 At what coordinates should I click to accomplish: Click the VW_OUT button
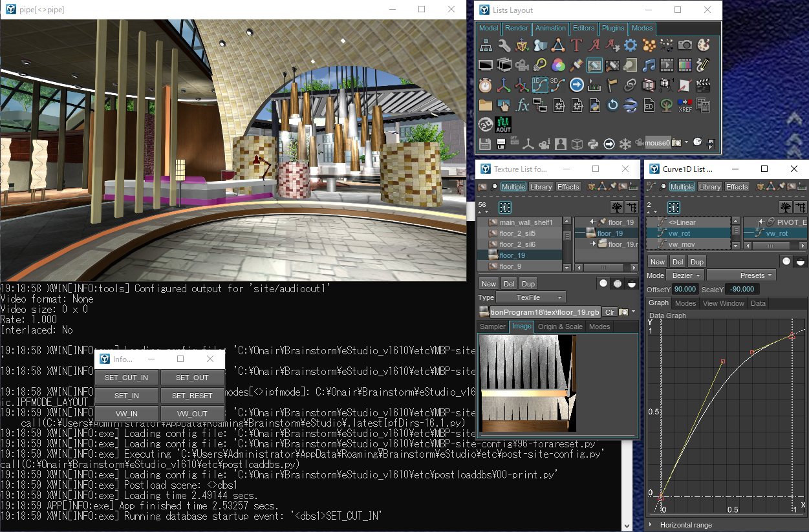(192, 414)
